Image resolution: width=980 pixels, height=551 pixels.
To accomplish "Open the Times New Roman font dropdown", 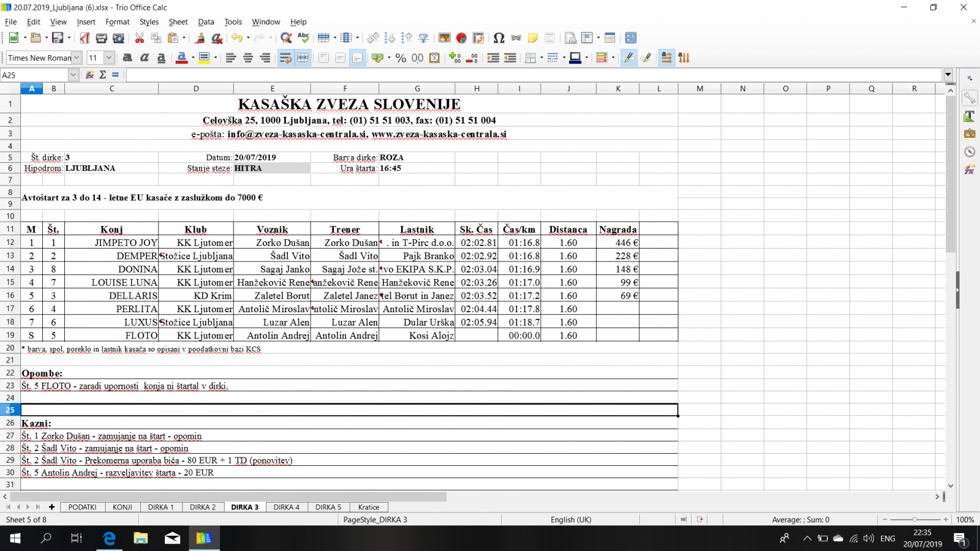I will click(77, 58).
